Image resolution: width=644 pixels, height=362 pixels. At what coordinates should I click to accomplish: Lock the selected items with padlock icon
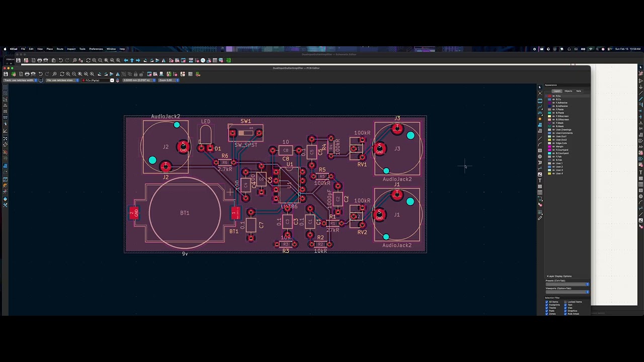(136, 74)
